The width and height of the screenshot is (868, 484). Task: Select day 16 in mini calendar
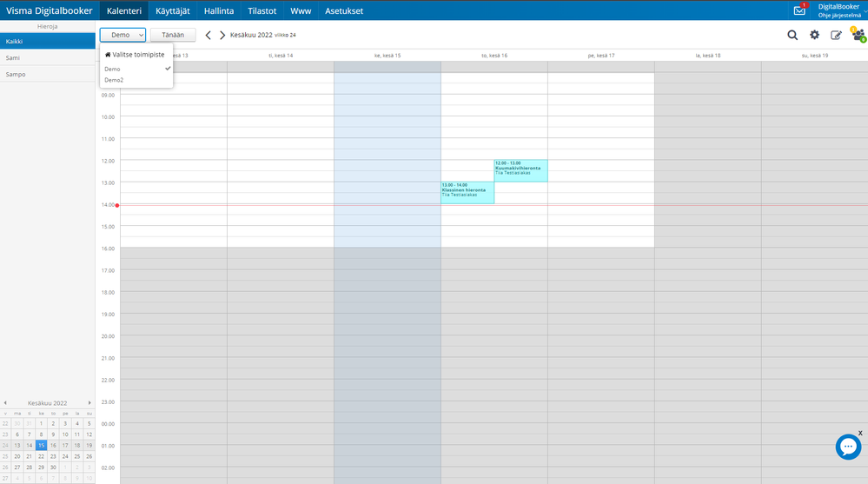[53, 445]
